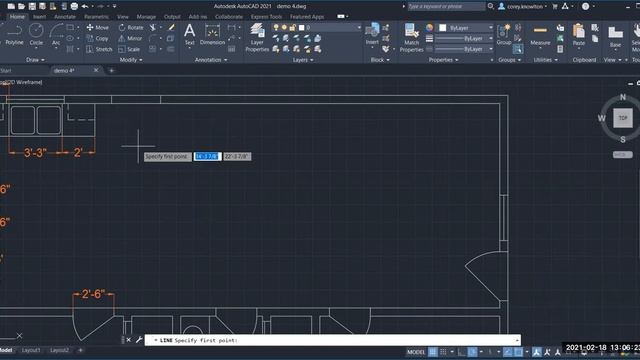Open the Insert ribbon tab
This screenshot has width=640, height=360.
click(x=40, y=17)
